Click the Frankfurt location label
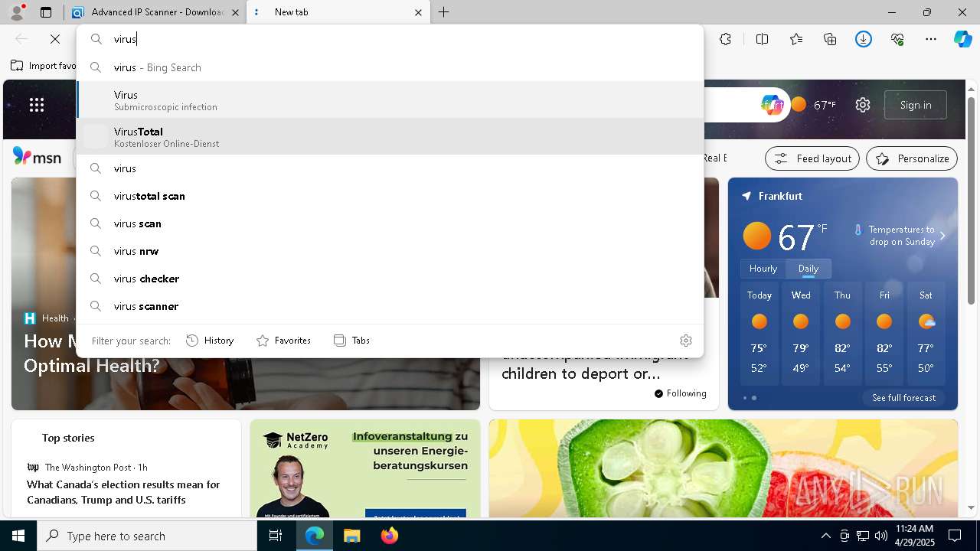 pos(780,197)
